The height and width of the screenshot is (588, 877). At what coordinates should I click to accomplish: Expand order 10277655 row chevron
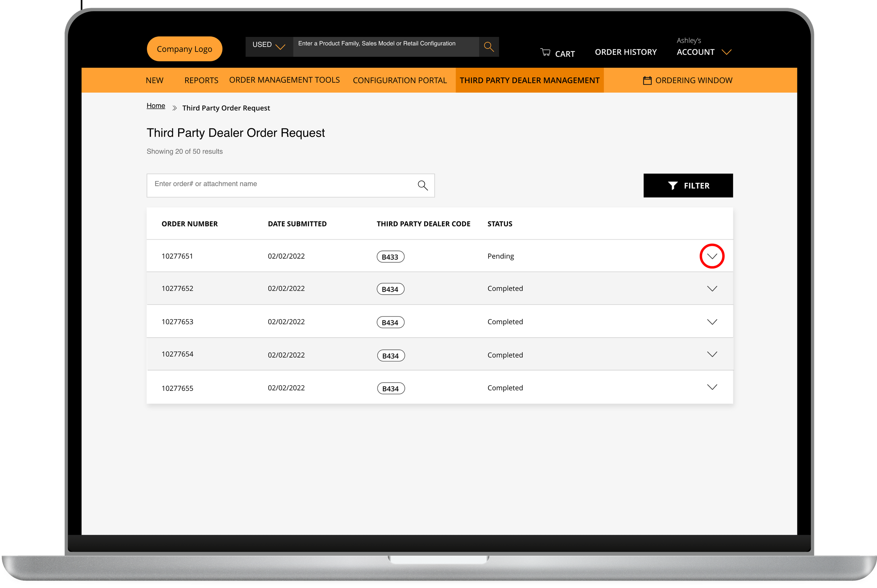tap(712, 387)
